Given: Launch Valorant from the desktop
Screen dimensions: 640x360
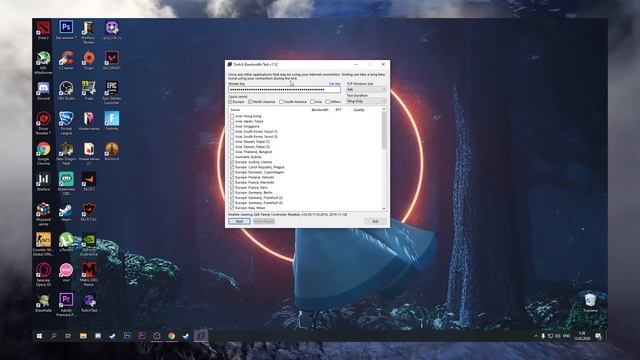Looking at the screenshot, I should 111,60.
